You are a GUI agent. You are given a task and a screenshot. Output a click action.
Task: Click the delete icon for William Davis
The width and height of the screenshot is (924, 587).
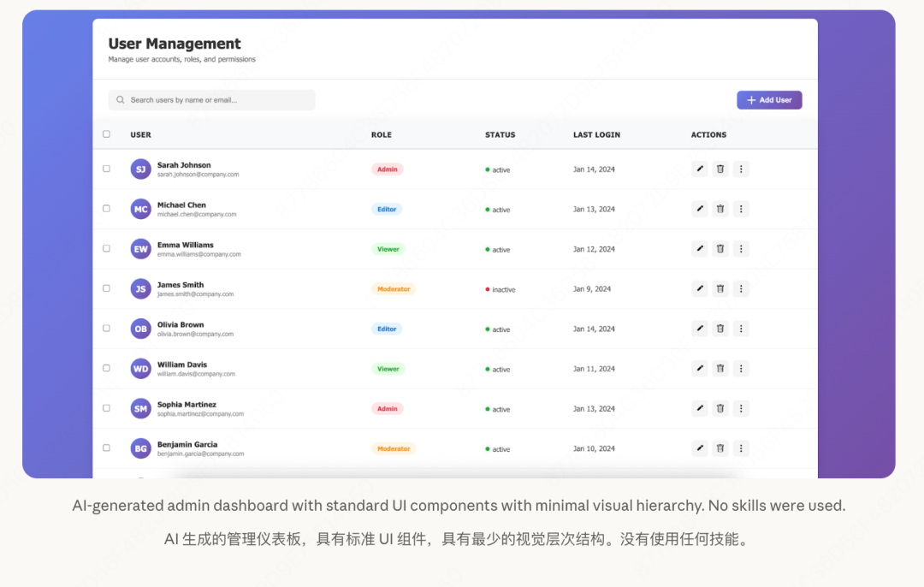pyautogui.click(x=720, y=368)
